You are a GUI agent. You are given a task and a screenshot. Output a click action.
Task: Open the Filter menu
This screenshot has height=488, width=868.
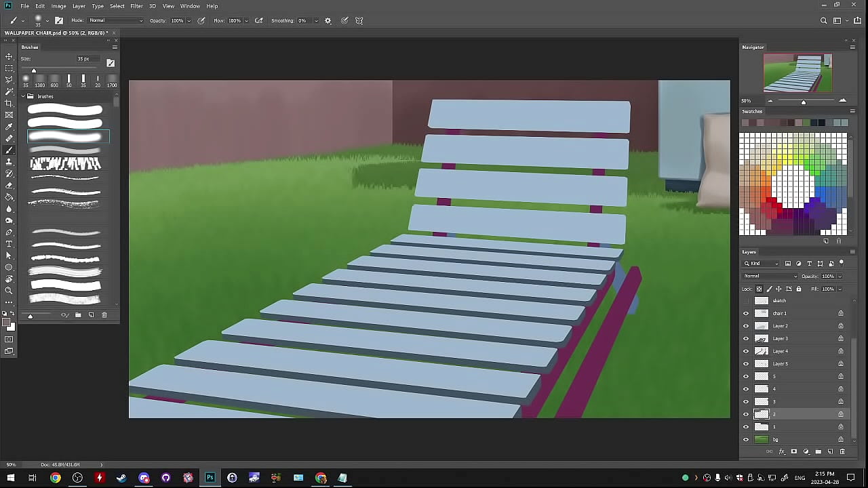pyautogui.click(x=136, y=6)
